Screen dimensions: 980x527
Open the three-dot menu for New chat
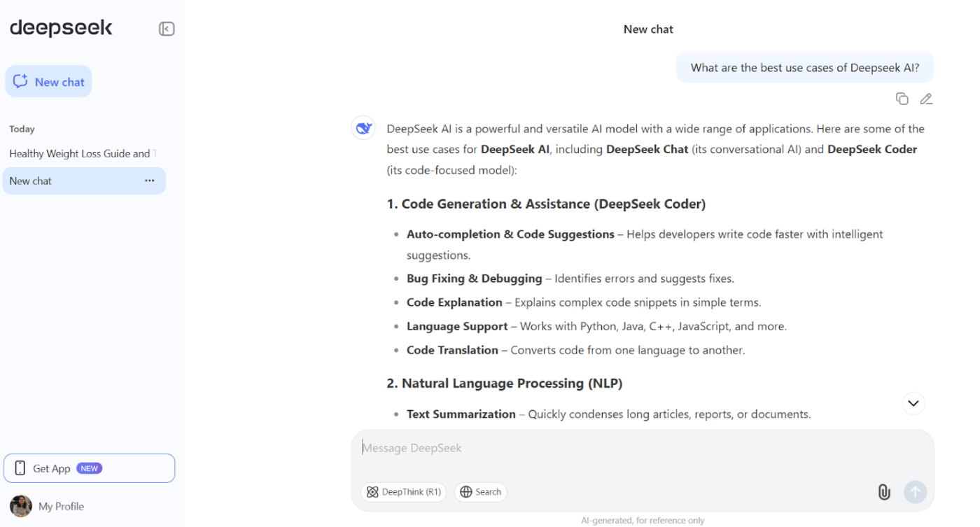tap(150, 181)
